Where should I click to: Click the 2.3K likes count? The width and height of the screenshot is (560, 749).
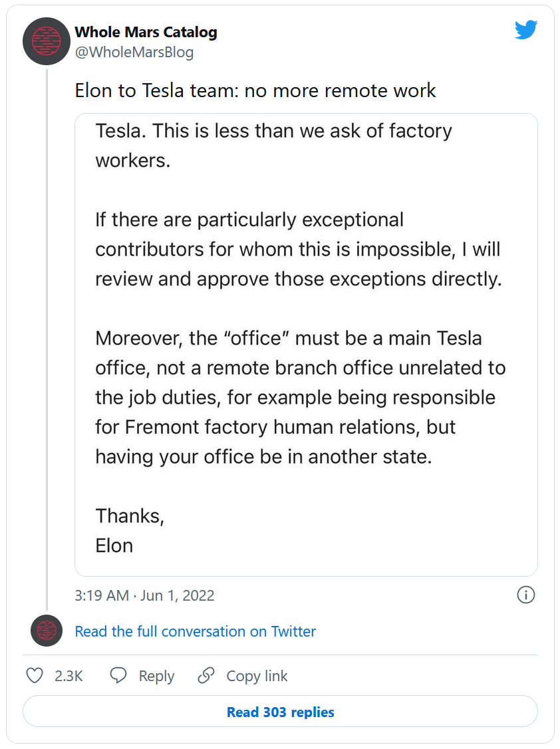[69, 676]
